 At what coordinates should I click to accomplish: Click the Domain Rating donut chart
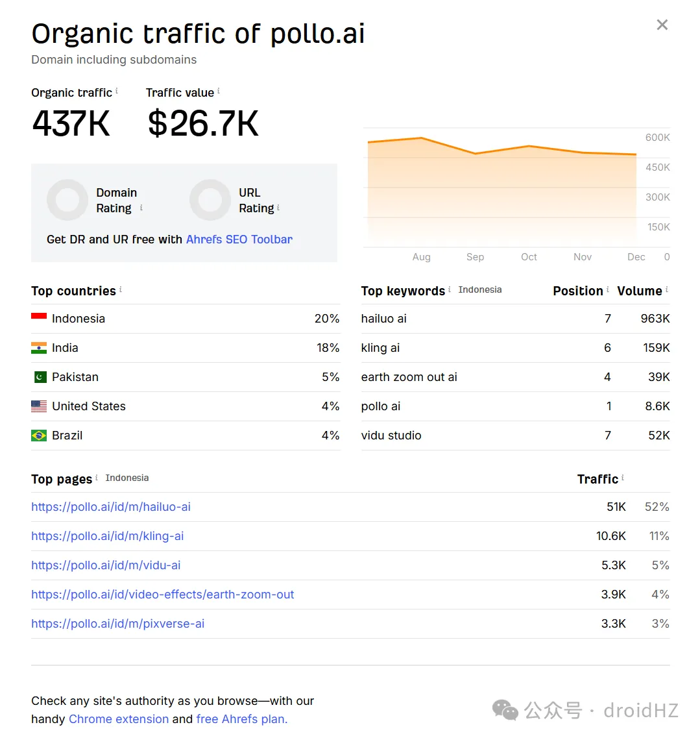pyautogui.click(x=67, y=200)
